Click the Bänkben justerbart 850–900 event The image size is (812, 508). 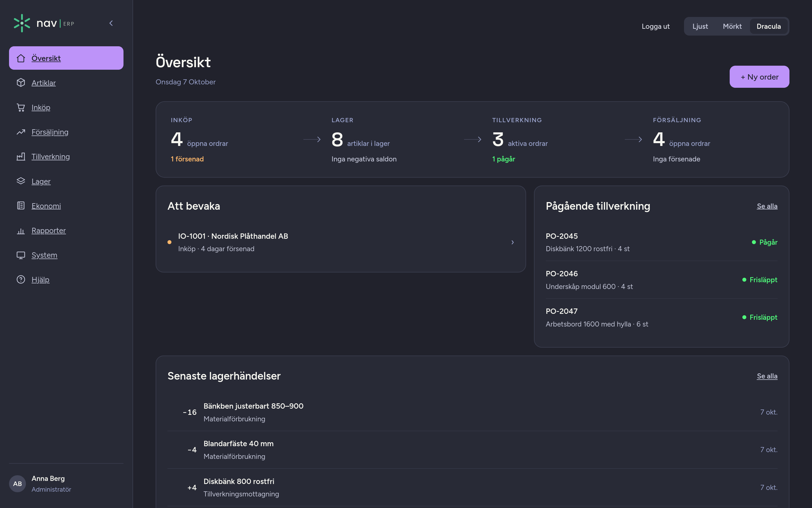473,412
